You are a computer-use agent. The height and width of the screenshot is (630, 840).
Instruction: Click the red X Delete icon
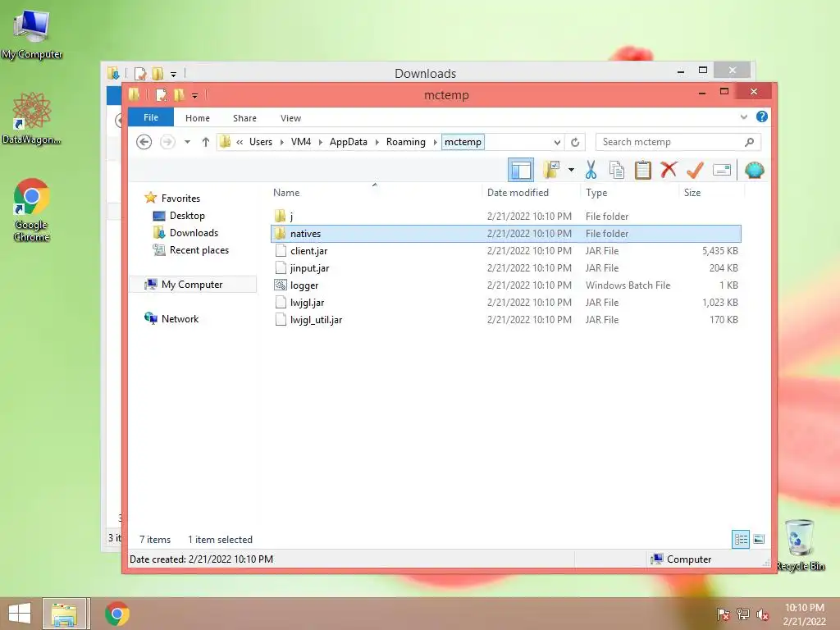(x=668, y=170)
